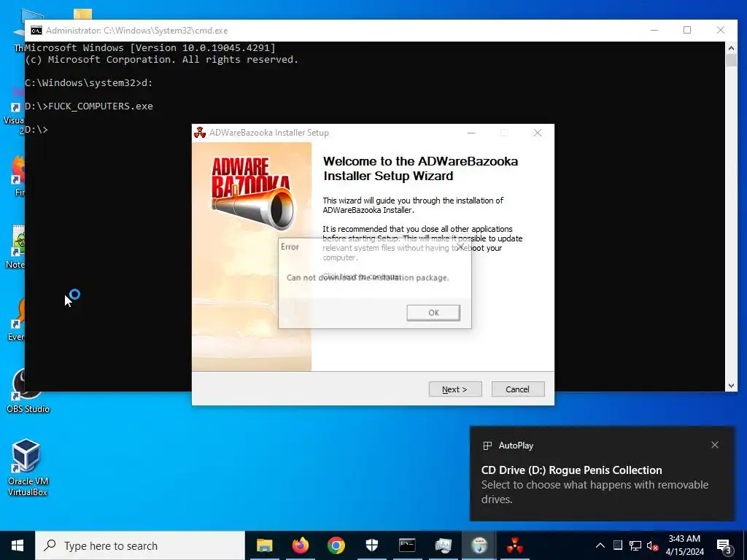The height and width of the screenshot is (560, 747).
Task: Close the ADWareBazooka Installer Setup window
Action: [x=538, y=133]
